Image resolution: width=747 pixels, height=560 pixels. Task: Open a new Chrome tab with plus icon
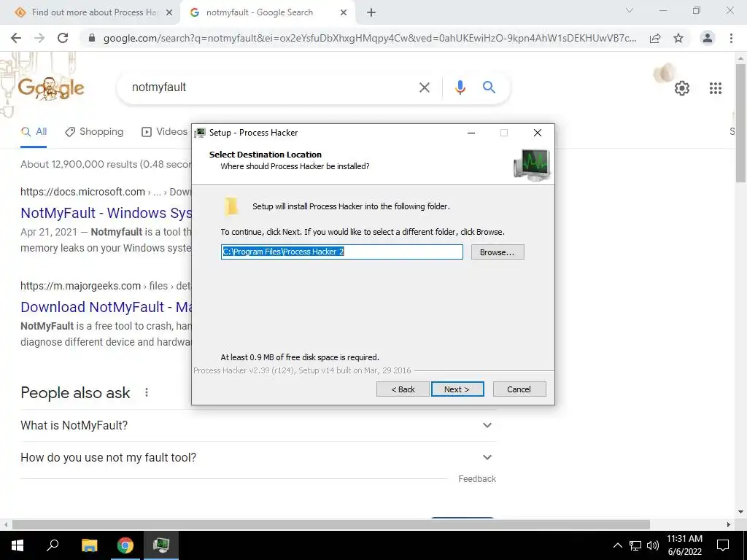click(371, 12)
